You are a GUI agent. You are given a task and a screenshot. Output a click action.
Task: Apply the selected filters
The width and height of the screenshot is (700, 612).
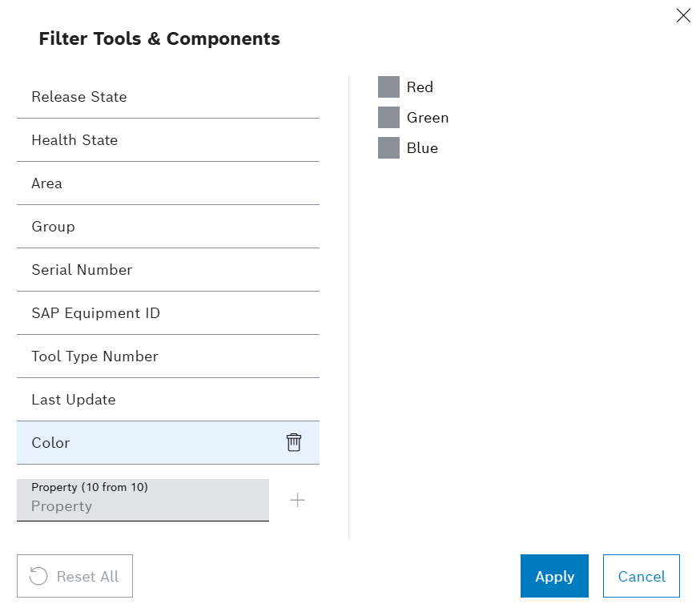point(554,576)
